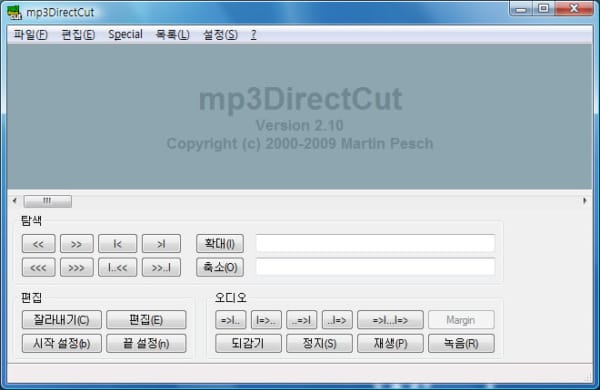Viewport: 600px width, 390px height.
Task: Open the 설정(S) menu
Action: [220, 35]
